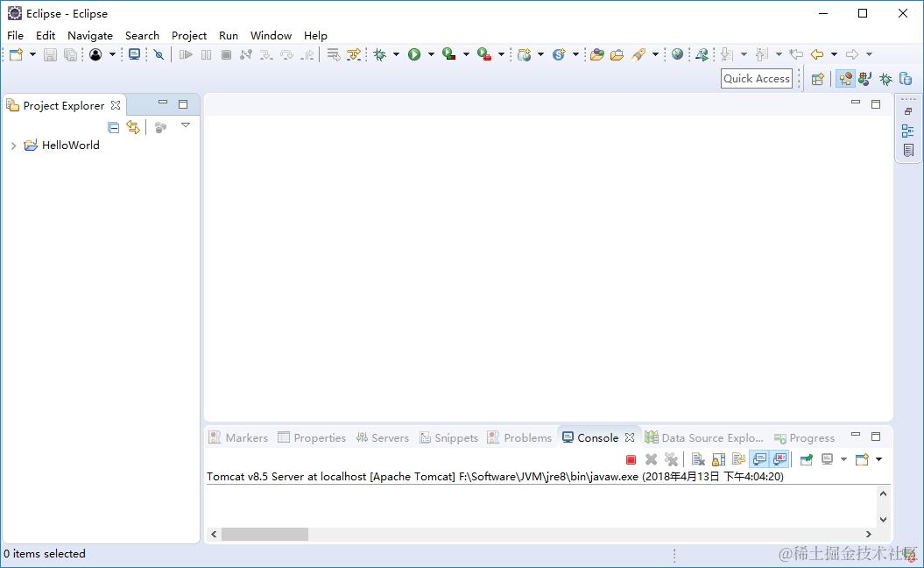The width and height of the screenshot is (924, 568).
Task: Click the Terminate icon in main toolbar
Action: pyautogui.click(x=226, y=55)
